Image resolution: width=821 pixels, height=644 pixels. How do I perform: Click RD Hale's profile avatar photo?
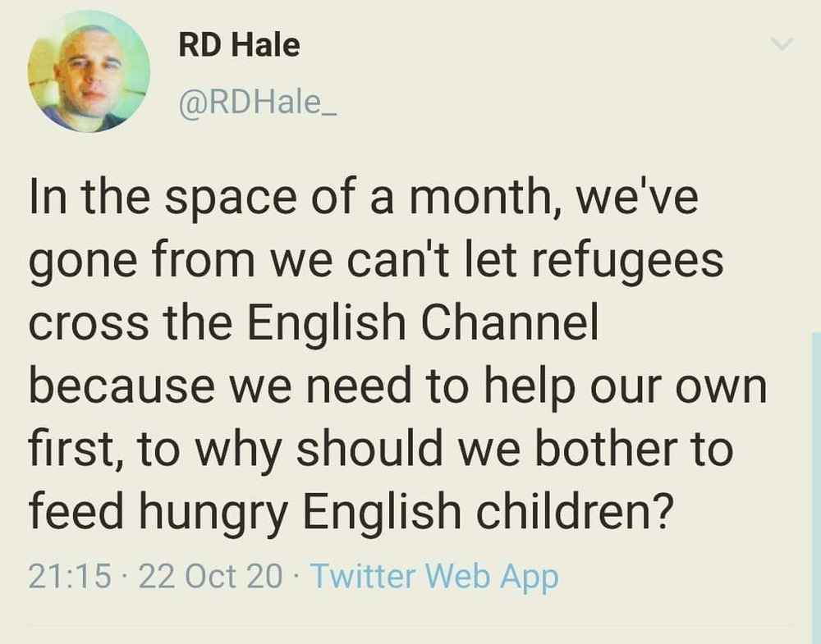[89, 71]
